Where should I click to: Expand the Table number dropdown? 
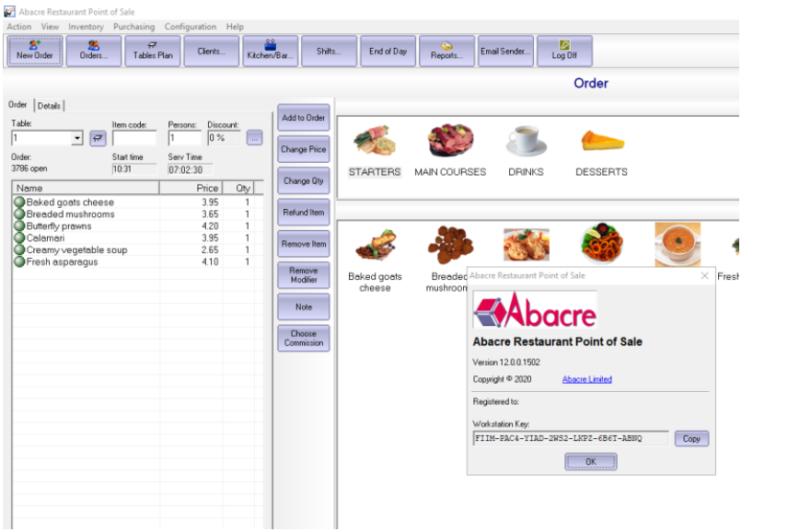pyautogui.click(x=77, y=139)
